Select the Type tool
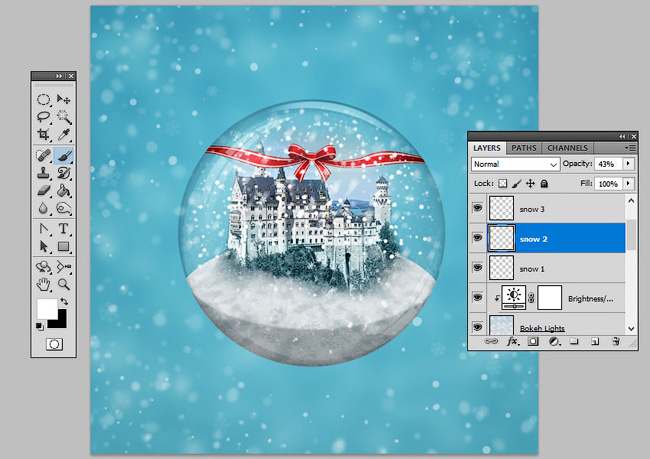 click(63, 228)
